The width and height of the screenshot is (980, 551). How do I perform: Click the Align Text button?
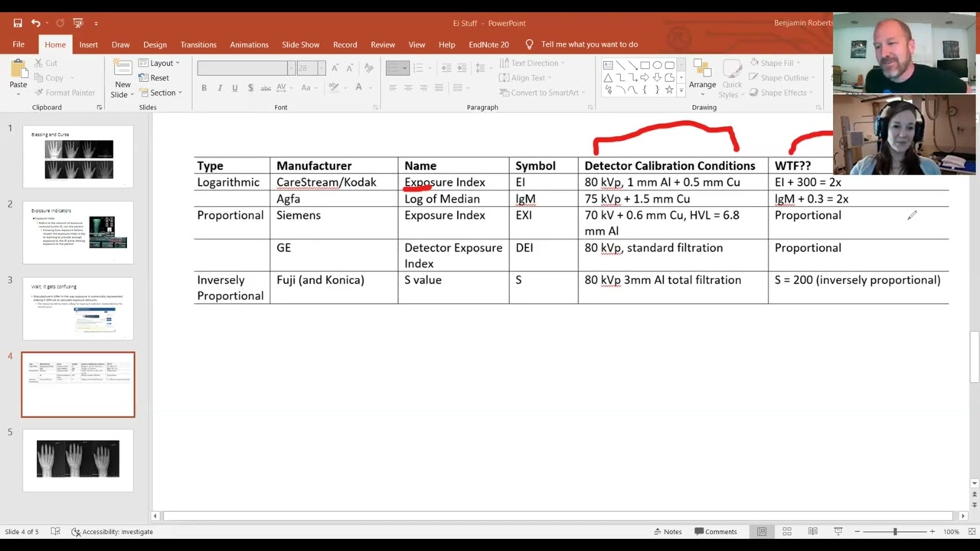[524, 77]
